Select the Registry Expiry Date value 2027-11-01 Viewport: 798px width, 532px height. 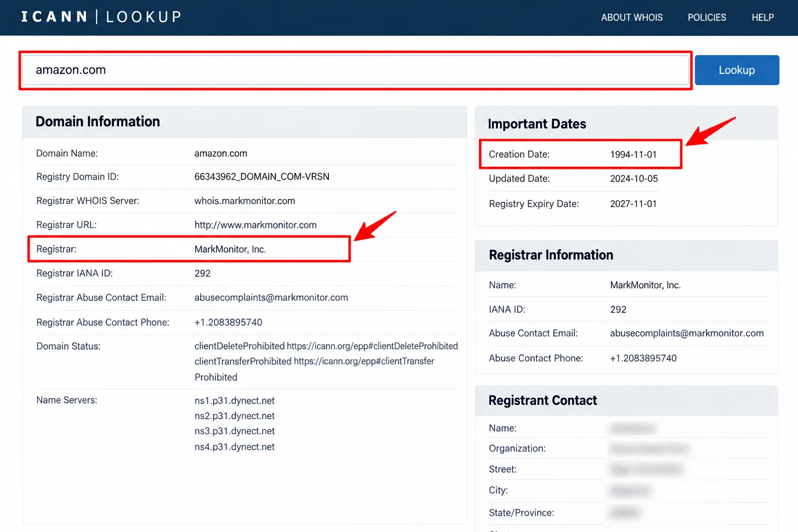(633, 204)
